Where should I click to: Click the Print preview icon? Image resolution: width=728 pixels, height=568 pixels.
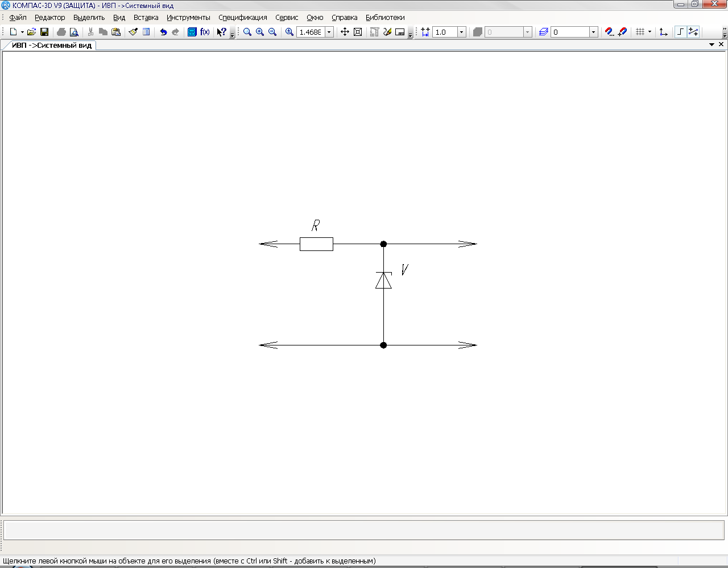pos(74,32)
